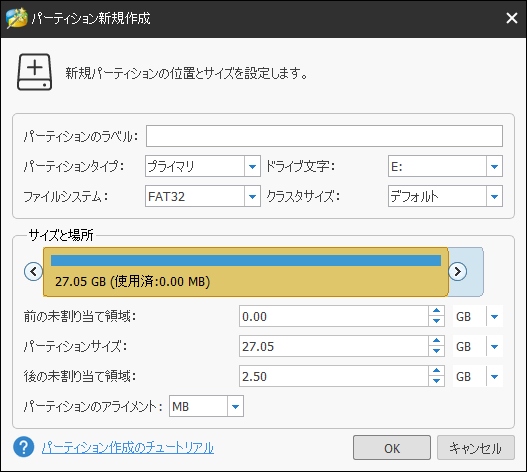
Task: Expand the ファイルシステム dropdown showing FAT32
Action: coord(203,196)
